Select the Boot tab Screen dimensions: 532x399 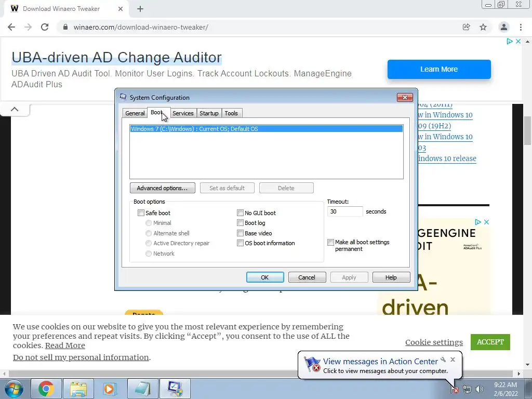(x=158, y=113)
